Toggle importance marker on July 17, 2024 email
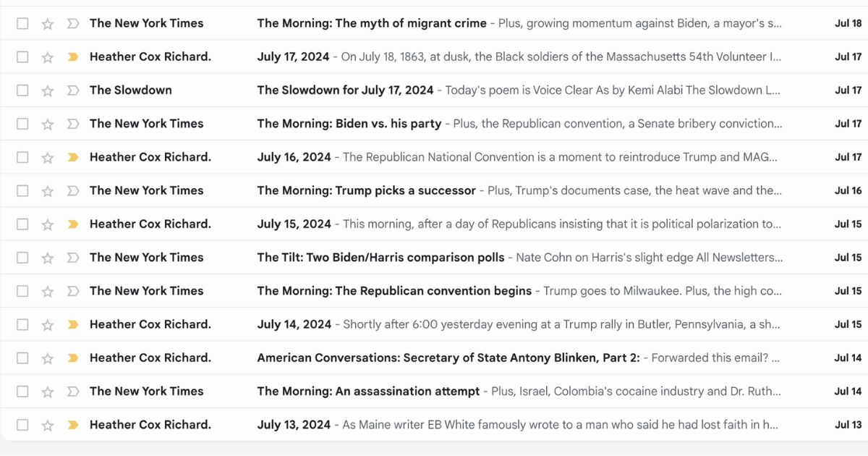Viewport: 868px width, 456px height. click(x=72, y=57)
